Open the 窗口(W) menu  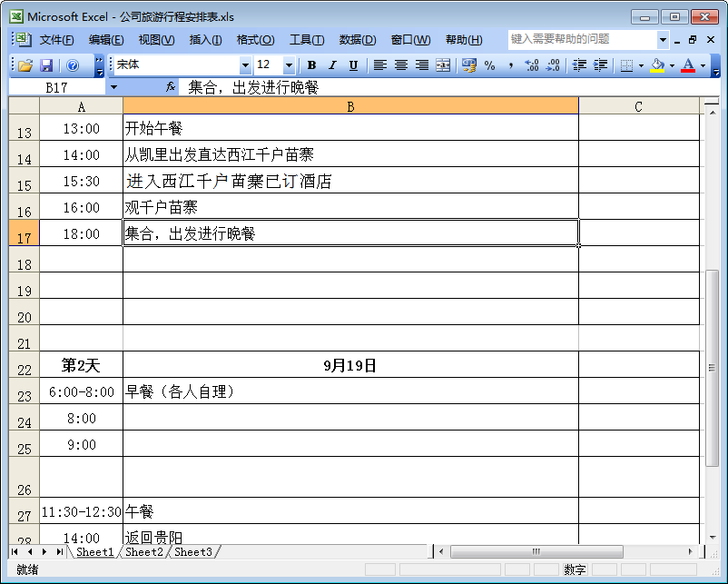410,40
